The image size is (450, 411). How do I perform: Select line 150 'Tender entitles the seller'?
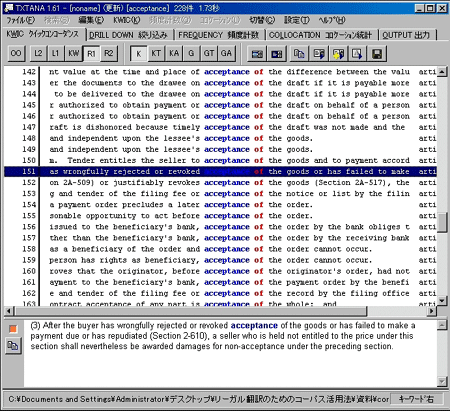tap(221, 160)
